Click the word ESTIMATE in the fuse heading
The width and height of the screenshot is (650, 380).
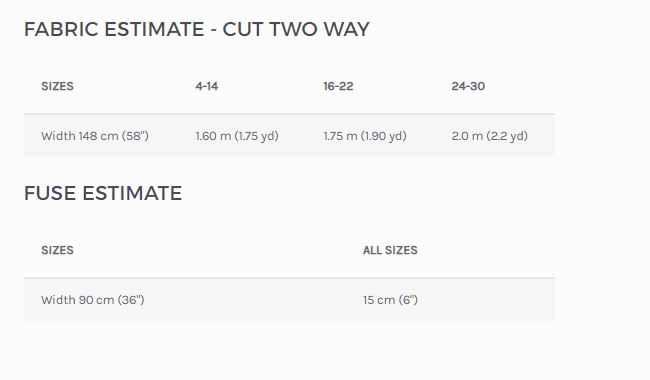pyautogui.click(x=132, y=194)
